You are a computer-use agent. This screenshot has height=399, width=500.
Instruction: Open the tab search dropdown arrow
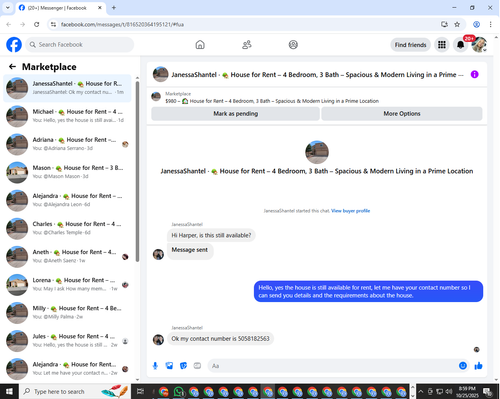coord(7,8)
